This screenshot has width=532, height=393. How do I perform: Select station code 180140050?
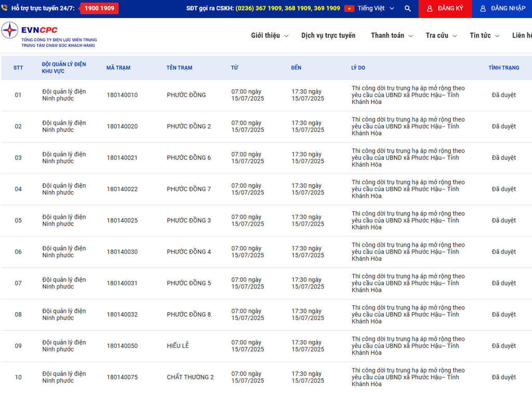tap(122, 346)
